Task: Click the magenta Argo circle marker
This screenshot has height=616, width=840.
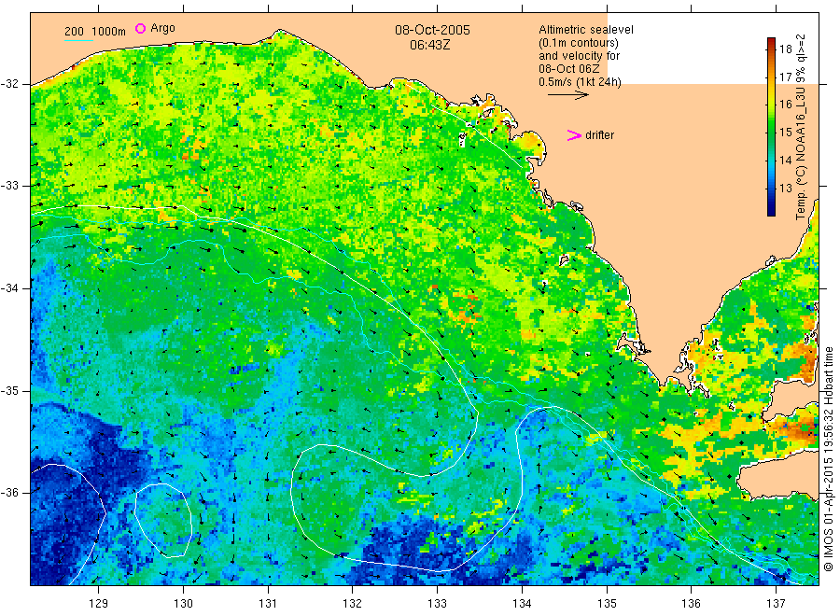Action: [140, 28]
